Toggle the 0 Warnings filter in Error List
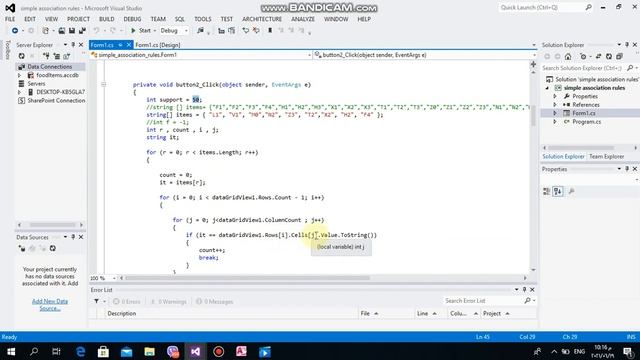The image size is (640, 360). click(x=168, y=302)
